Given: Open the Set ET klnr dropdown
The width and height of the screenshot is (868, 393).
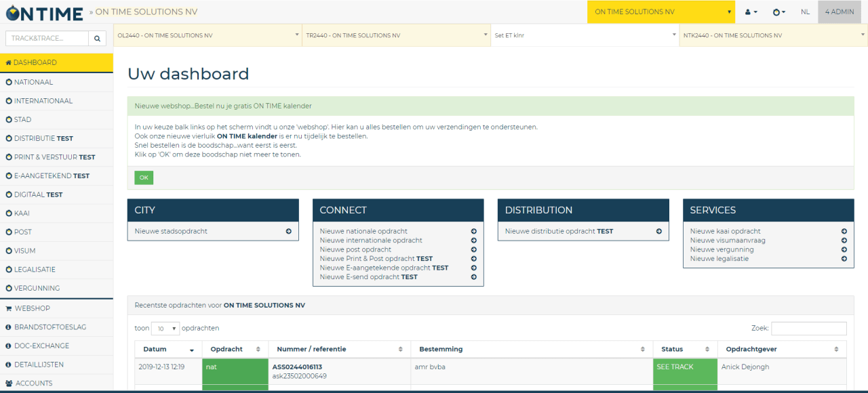Looking at the screenshot, I should (585, 35).
